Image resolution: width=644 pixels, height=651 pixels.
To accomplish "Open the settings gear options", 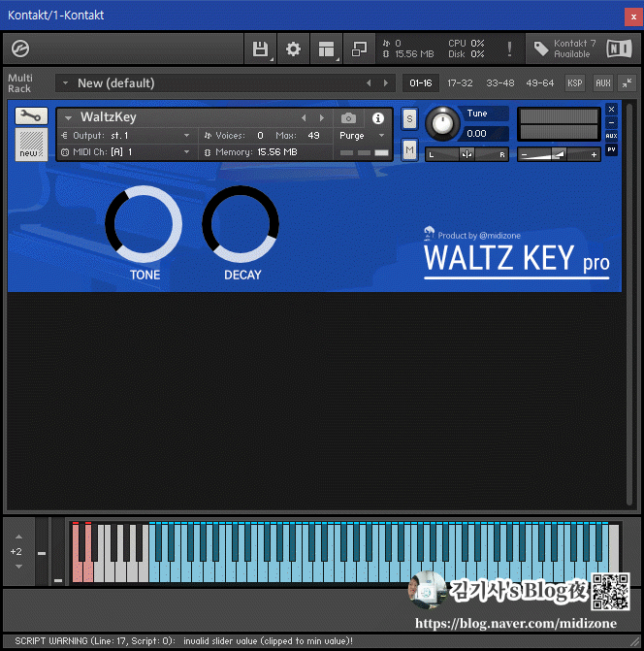I will pyautogui.click(x=293, y=49).
